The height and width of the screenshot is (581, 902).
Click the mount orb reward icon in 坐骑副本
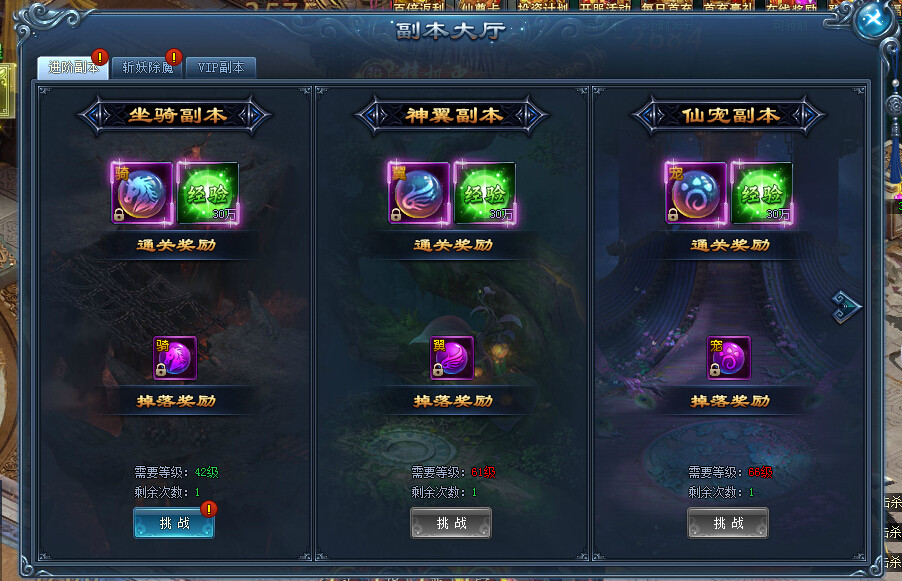pyautogui.click(x=142, y=193)
